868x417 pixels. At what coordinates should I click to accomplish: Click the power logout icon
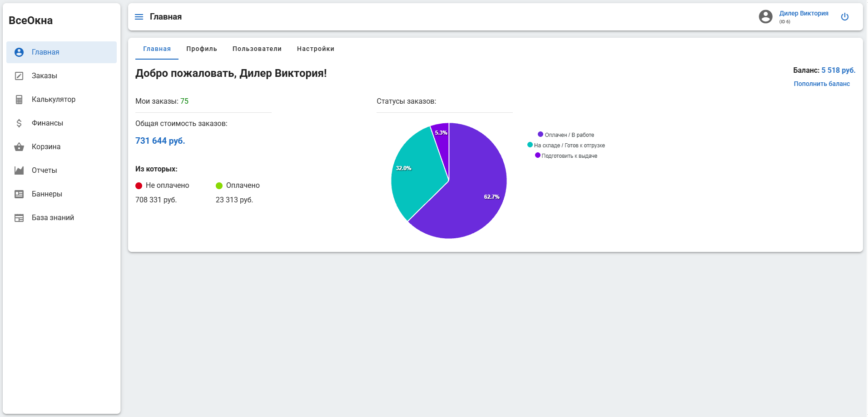(845, 17)
